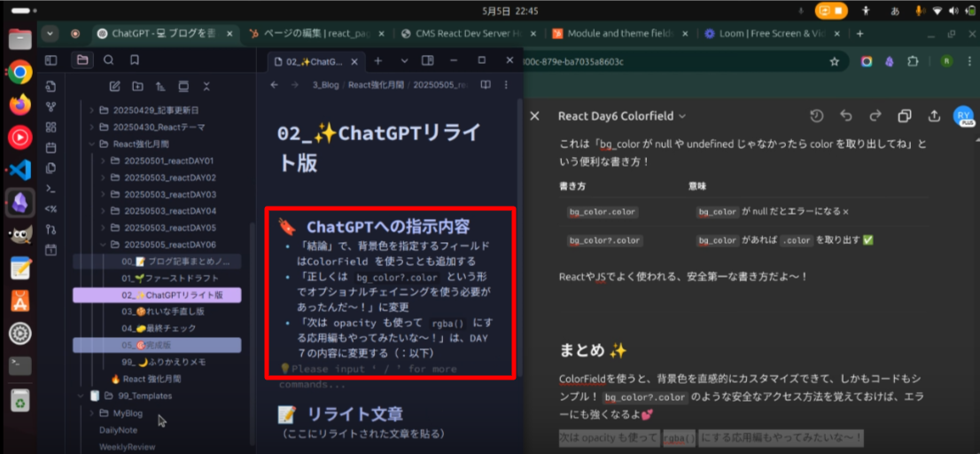
Task: Switch to the Loom Chrome tab
Action: coord(774,34)
